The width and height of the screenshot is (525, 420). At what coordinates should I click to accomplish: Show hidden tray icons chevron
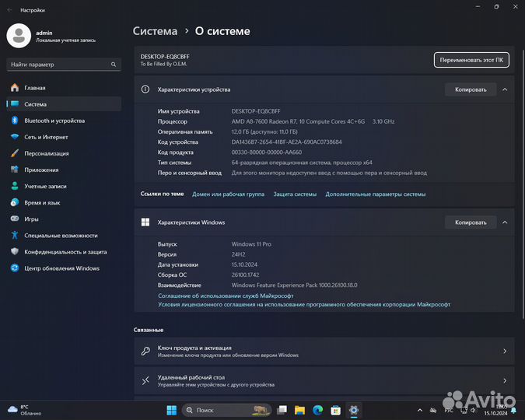click(420, 410)
